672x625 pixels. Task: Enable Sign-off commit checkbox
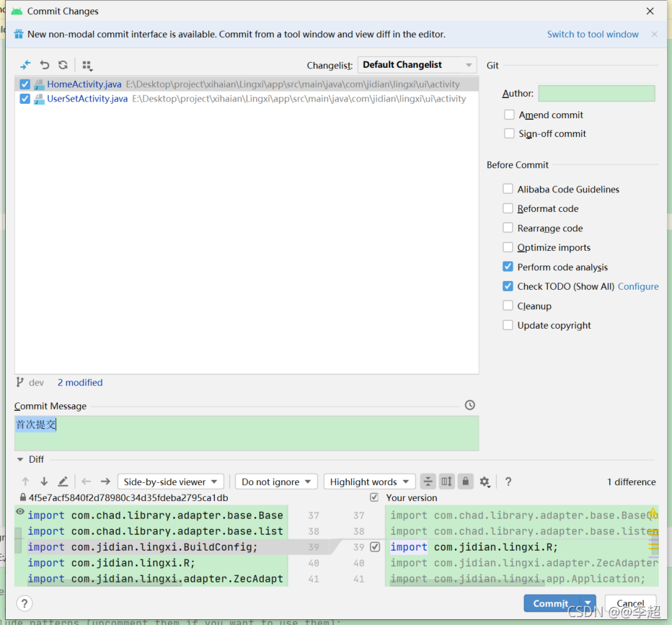pyautogui.click(x=509, y=133)
